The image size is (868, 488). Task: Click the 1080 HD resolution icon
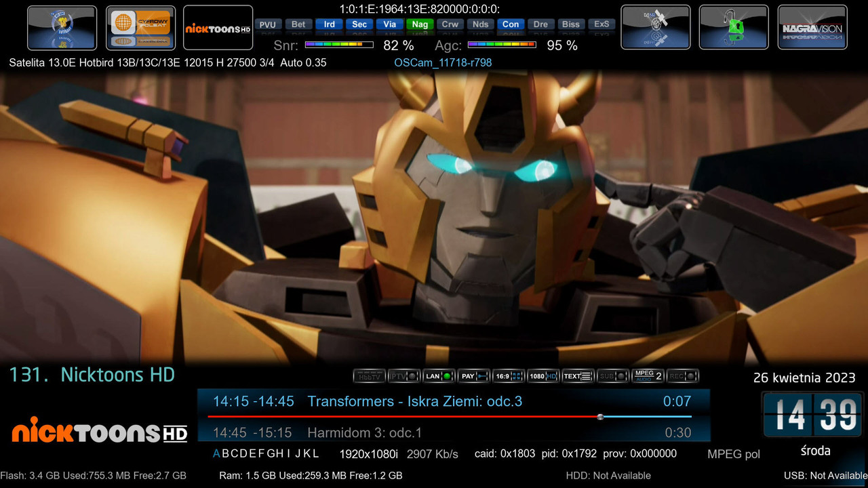pos(543,376)
